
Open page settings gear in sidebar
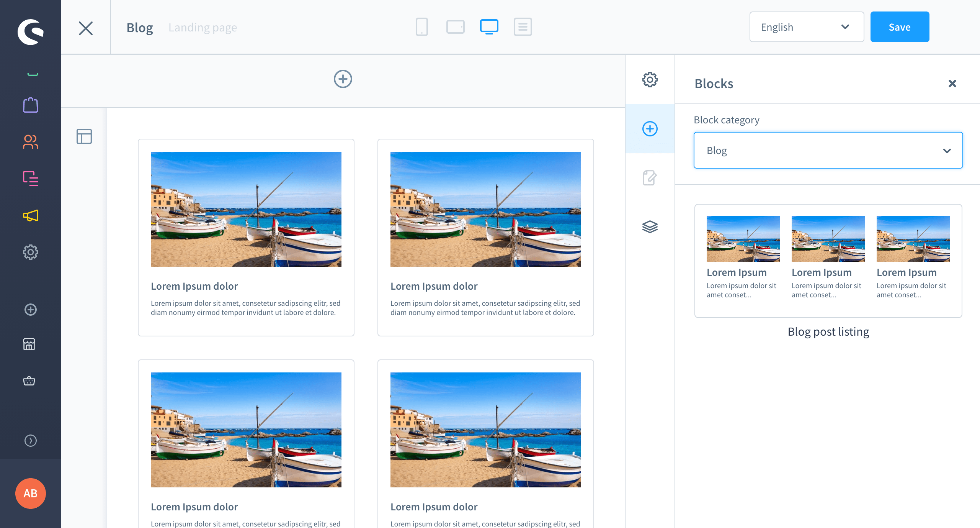650,80
